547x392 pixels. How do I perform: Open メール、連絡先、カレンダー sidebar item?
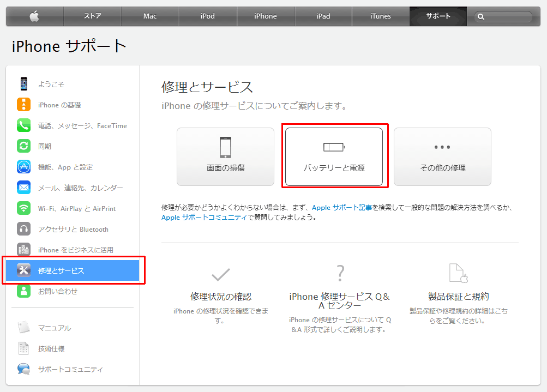pyautogui.click(x=81, y=188)
